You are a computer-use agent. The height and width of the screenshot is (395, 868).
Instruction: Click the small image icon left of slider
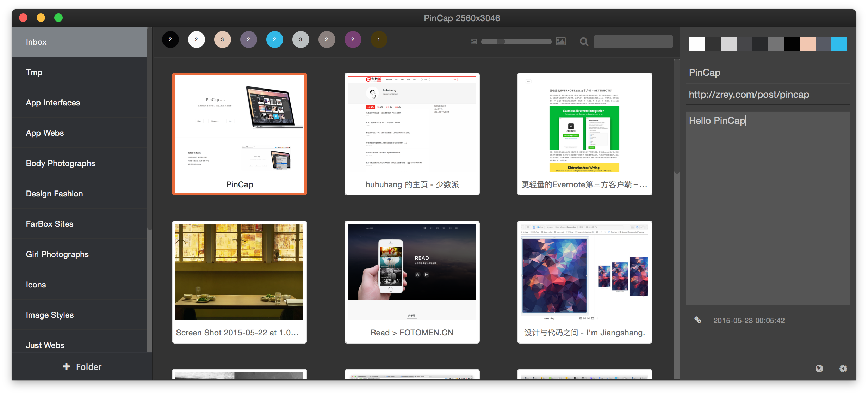click(x=473, y=42)
